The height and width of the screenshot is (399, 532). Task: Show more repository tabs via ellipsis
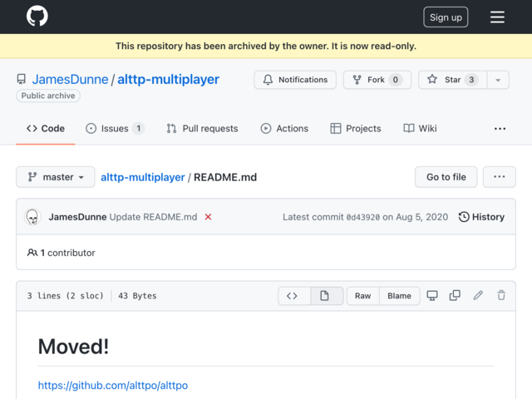click(500, 129)
